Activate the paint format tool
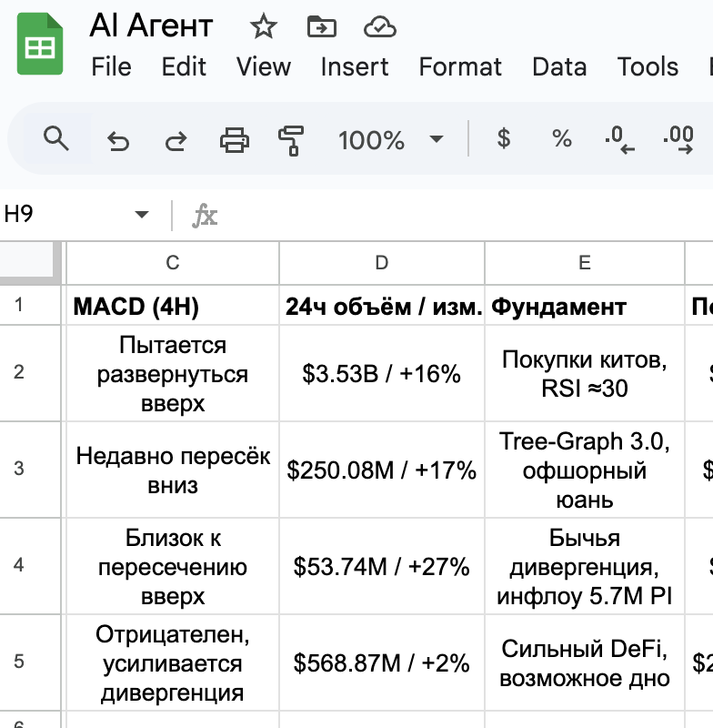The image size is (713, 728). (291, 140)
